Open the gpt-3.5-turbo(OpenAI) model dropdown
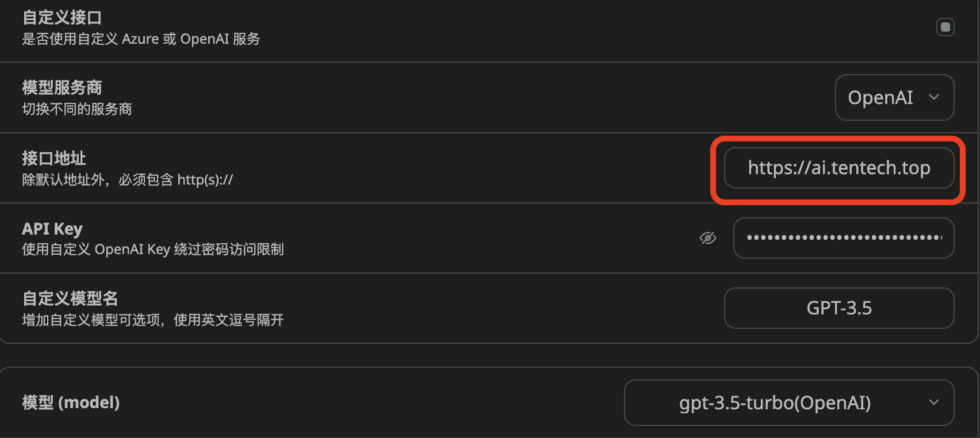The height and width of the screenshot is (438, 980). [775, 403]
